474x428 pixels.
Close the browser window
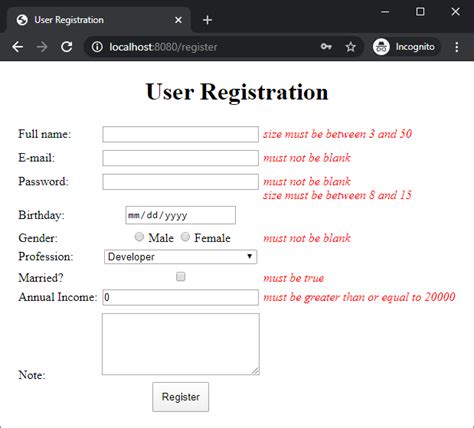455,12
